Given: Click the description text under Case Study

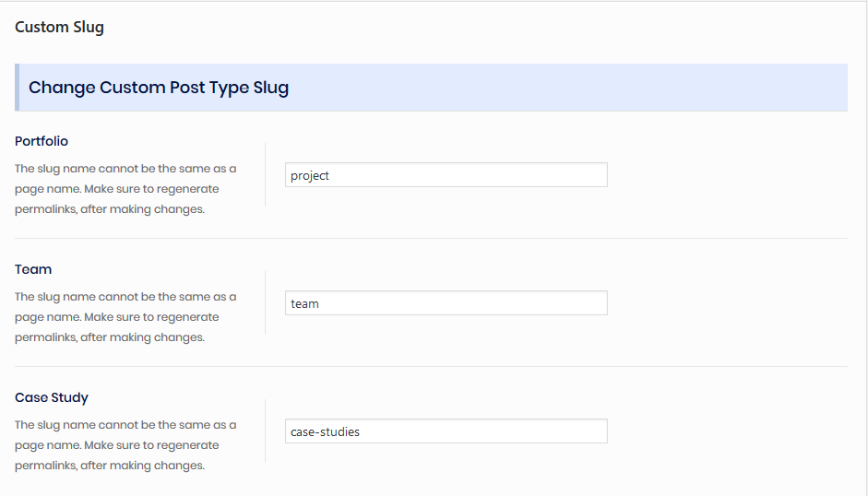Looking at the screenshot, I should pyautogui.click(x=125, y=445).
